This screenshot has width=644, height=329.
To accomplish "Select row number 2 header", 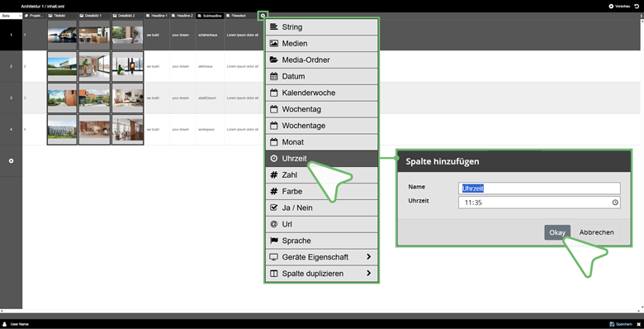I will coord(11,66).
